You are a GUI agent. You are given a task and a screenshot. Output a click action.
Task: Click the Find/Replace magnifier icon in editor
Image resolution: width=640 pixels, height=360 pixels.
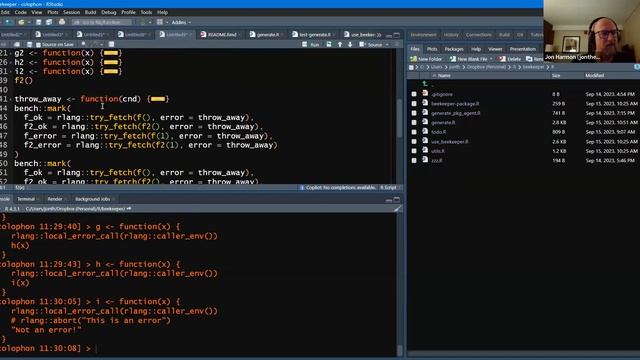(x=83, y=44)
